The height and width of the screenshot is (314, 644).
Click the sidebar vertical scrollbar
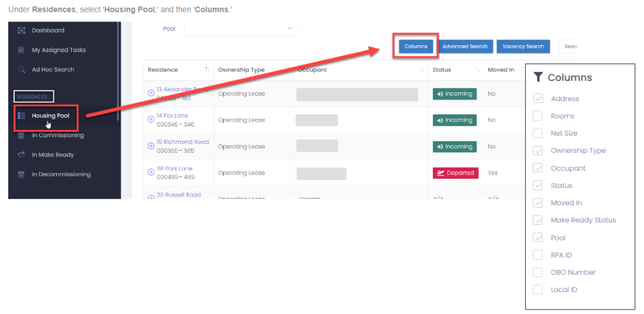click(x=118, y=72)
